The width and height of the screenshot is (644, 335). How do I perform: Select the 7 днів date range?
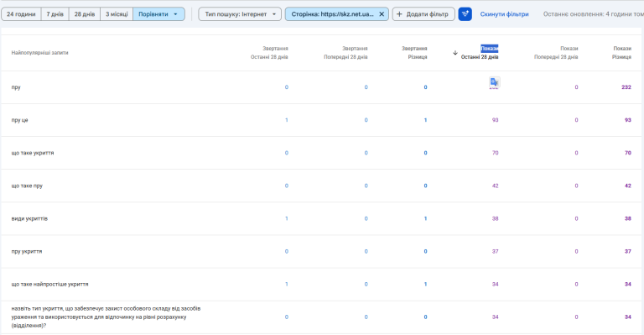pyautogui.click(x=55, y=14)
